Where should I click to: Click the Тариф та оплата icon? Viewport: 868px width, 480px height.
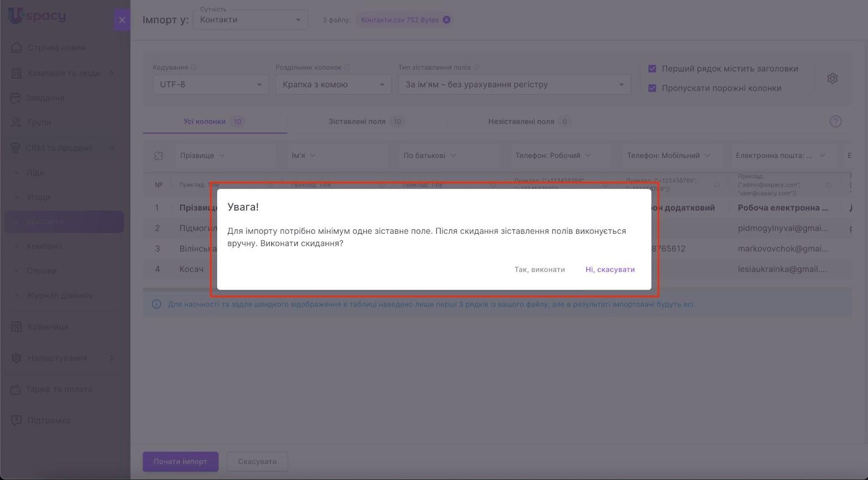pos(16,389)
